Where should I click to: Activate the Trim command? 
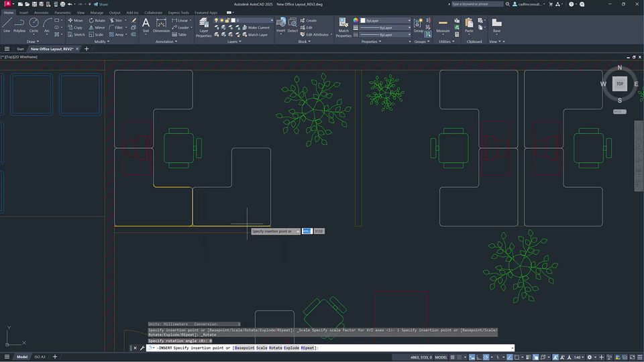point(116,21)
